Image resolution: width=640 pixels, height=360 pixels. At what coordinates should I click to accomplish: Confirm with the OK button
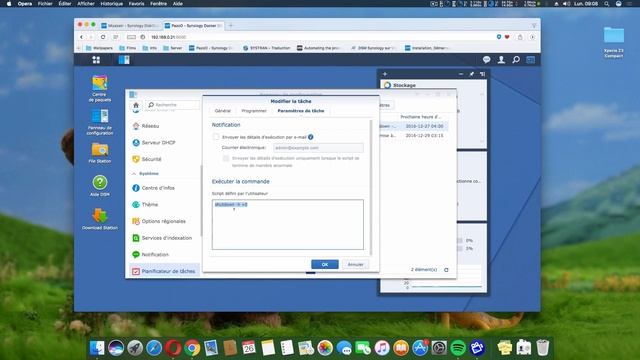(x=324, y=264)
